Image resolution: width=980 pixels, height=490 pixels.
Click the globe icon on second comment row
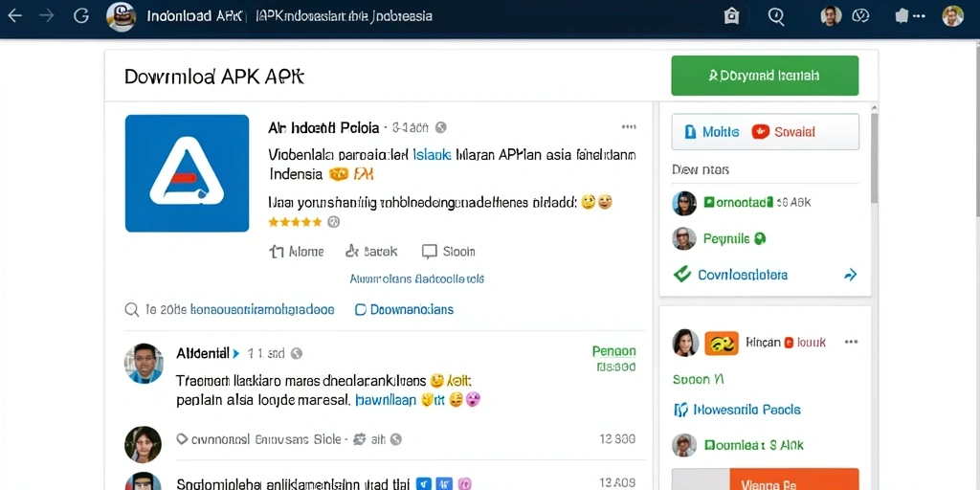[395, 440]
